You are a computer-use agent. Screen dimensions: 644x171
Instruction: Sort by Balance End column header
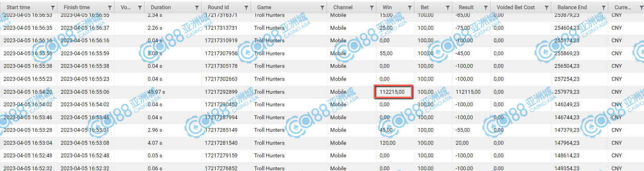tap(572, 7)
